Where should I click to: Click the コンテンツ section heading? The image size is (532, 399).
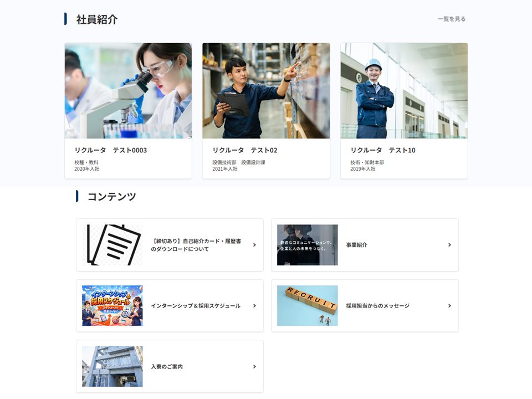pos(111,196)
